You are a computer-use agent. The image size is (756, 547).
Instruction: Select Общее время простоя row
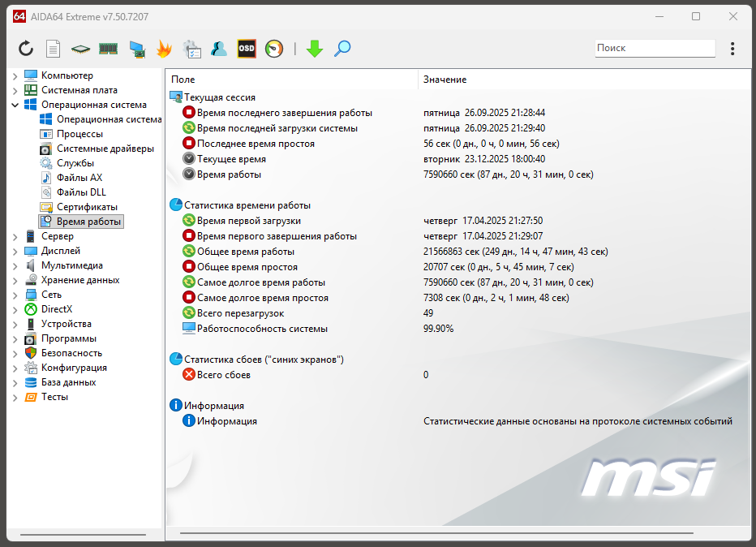point(458,267)
